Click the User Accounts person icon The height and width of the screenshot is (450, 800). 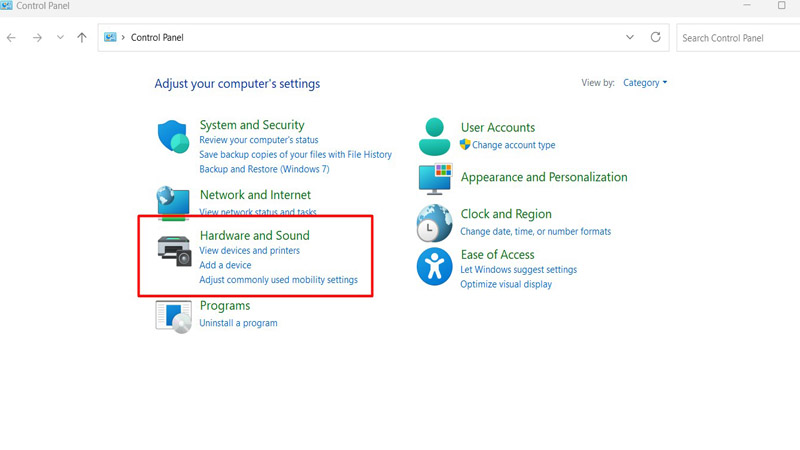(x=435, y=136)
